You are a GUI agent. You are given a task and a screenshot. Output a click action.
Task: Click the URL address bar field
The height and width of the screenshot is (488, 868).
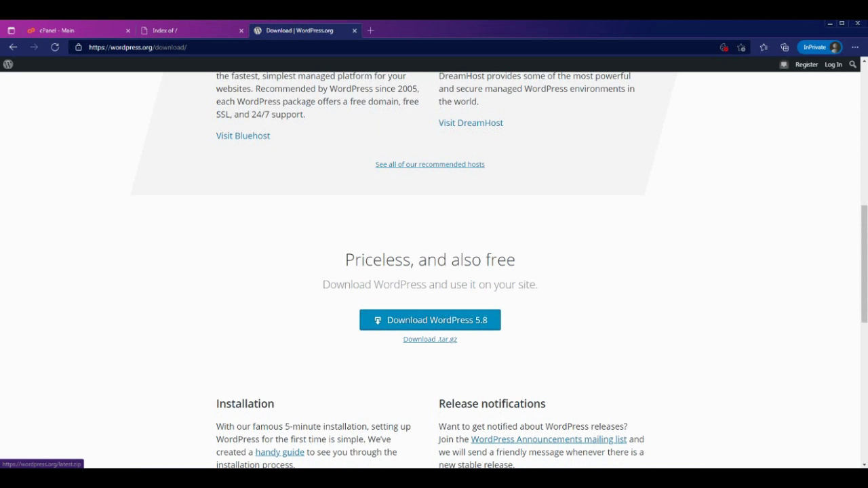pyautogui.click(x=393, y=47)
